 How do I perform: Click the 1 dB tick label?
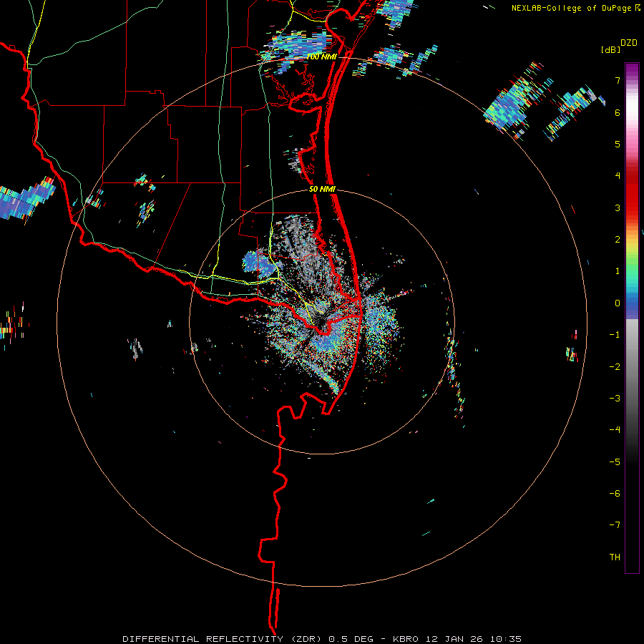click(x=618, y=271)
